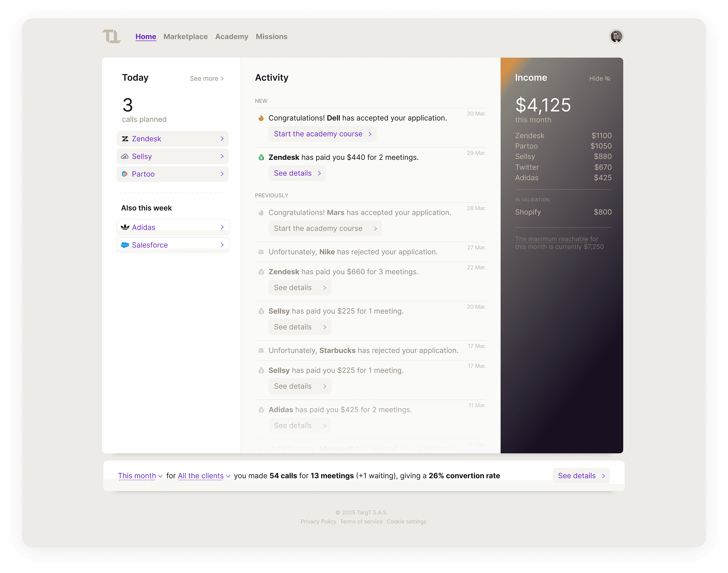
Task: Click the Partoo logo icon
Action: pyautogui.click(x=125, y=174)
